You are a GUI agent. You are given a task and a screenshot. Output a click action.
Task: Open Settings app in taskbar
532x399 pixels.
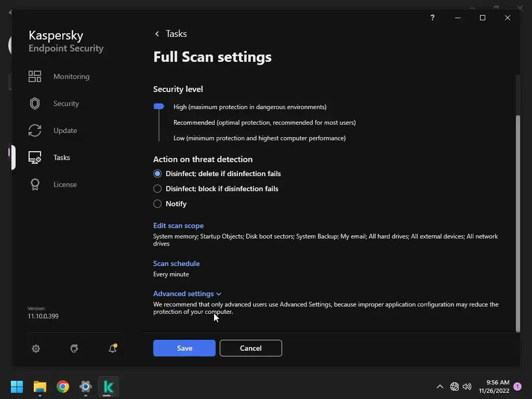click(x=86, y=387)
